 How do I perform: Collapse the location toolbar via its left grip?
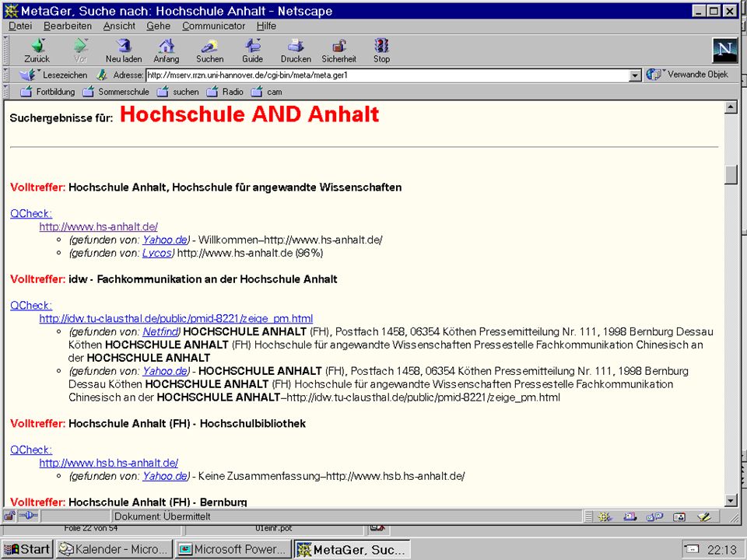point(5,75)
